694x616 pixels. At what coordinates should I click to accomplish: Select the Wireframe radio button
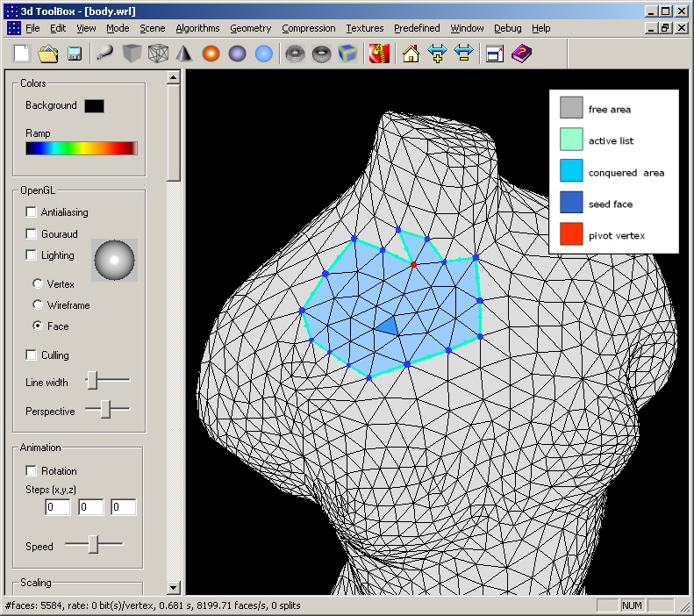[38, 305]
